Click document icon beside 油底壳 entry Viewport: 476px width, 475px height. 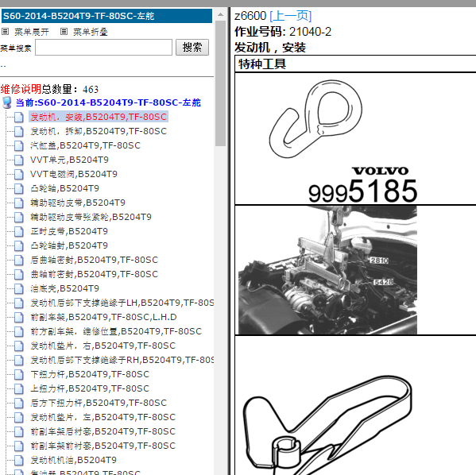[x=19, y=288]
